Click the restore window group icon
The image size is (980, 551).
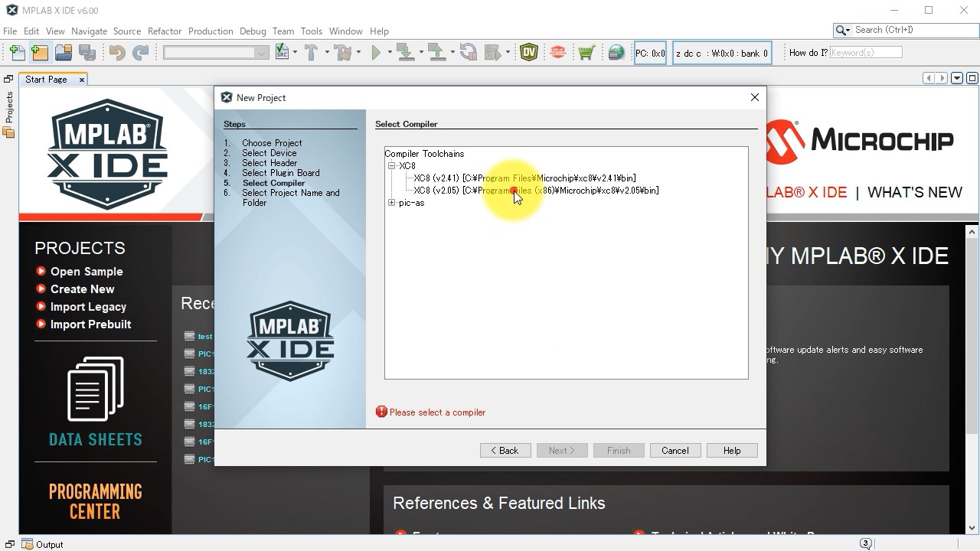[8, 79]
